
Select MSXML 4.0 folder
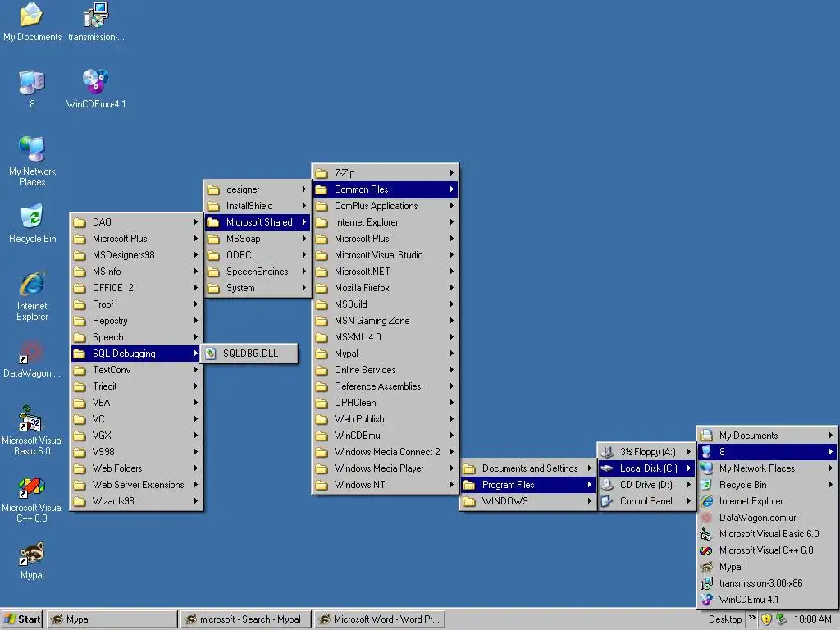pyautogui.click(x=385, y=337)
